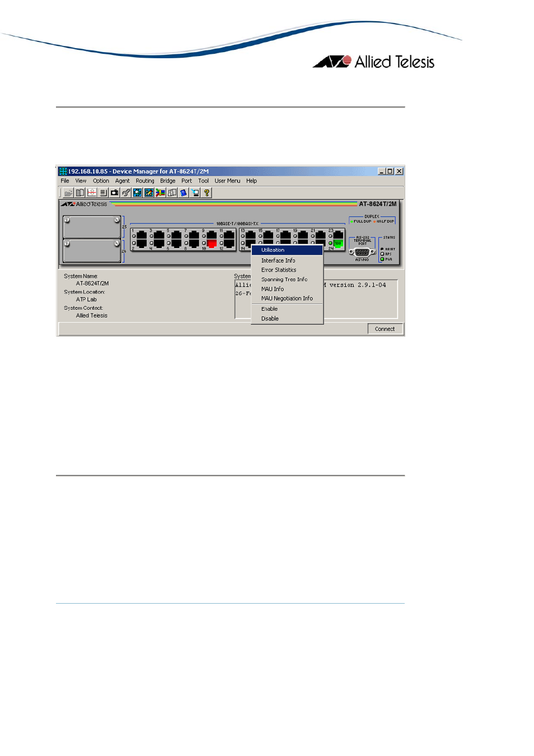
Task: Open the Tool menu
Action: (203, 181)
